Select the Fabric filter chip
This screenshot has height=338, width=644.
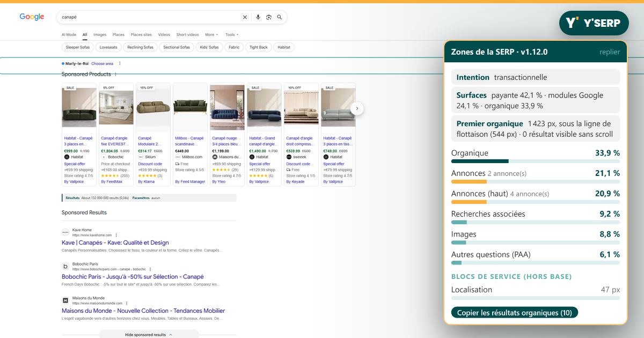(x=234, y=47)
